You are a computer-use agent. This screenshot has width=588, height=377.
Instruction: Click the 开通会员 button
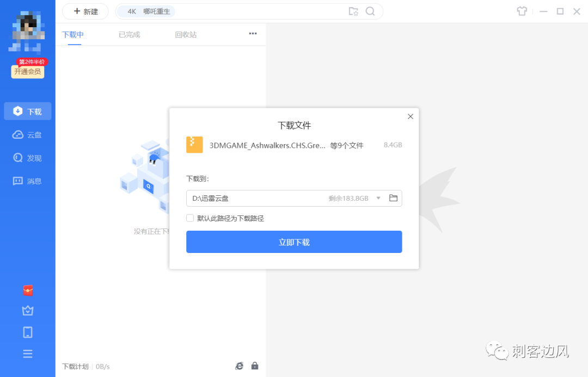click(x=27, y=72)
